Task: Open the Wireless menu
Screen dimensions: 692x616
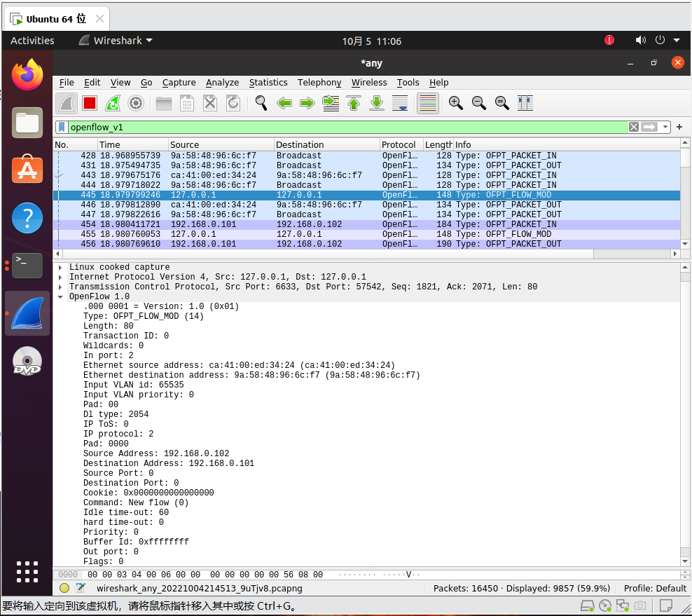Action: [x=369, y=83]
